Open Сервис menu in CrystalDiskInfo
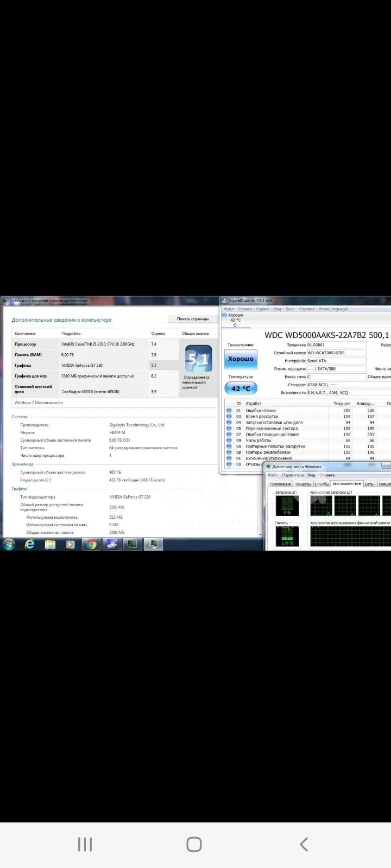 (263, 309)
